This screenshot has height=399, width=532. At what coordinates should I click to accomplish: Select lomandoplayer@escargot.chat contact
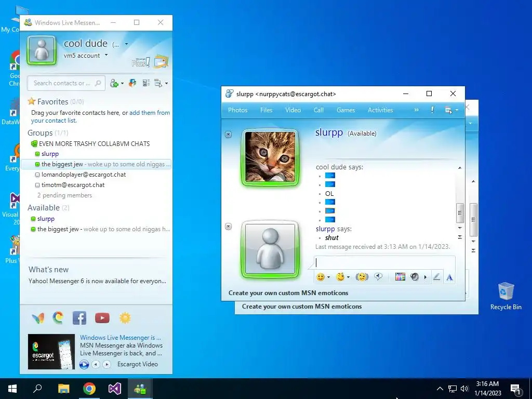pos(84,175)
